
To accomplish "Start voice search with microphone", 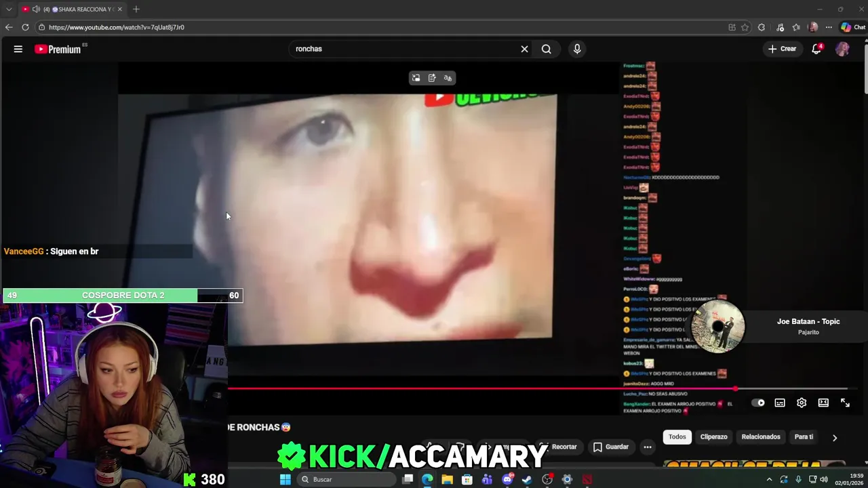I will pyautogui.click(x=577, y=49).
